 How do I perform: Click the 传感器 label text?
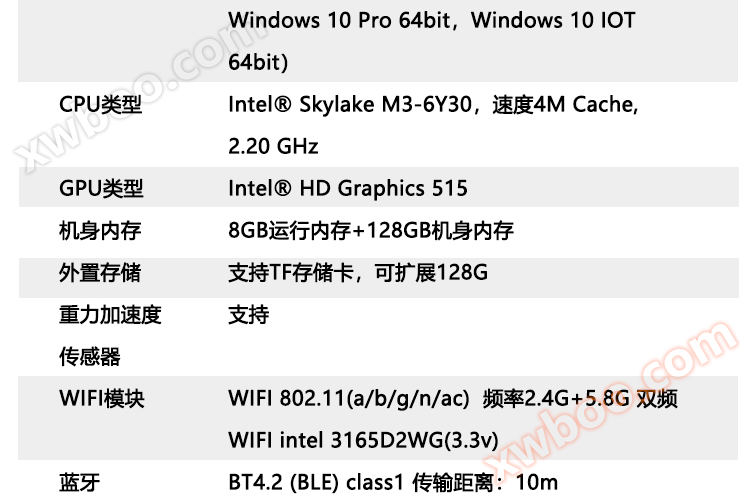pyautogui.click(x=90, y=357)
